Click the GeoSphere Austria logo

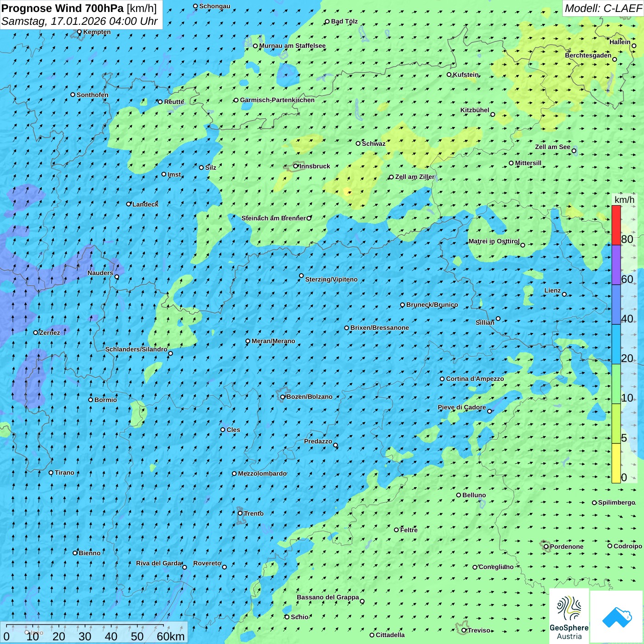click(569, 615)
